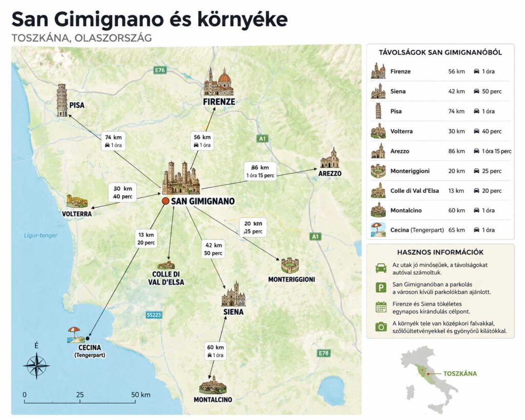Click the MONTERIGGIONI name on map
This screenshot has height=420, width=525.
coord(292,279)
